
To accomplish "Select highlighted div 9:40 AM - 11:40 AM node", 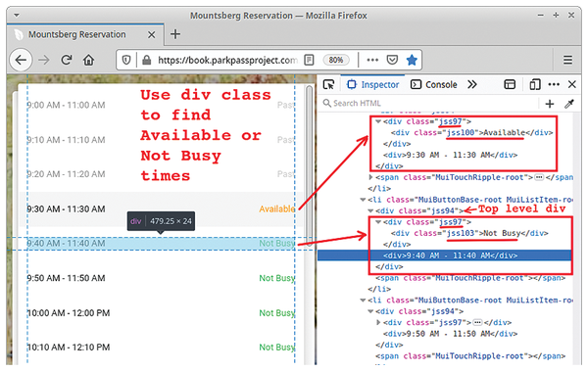I will pyautogui.click(x=445, y=255).
